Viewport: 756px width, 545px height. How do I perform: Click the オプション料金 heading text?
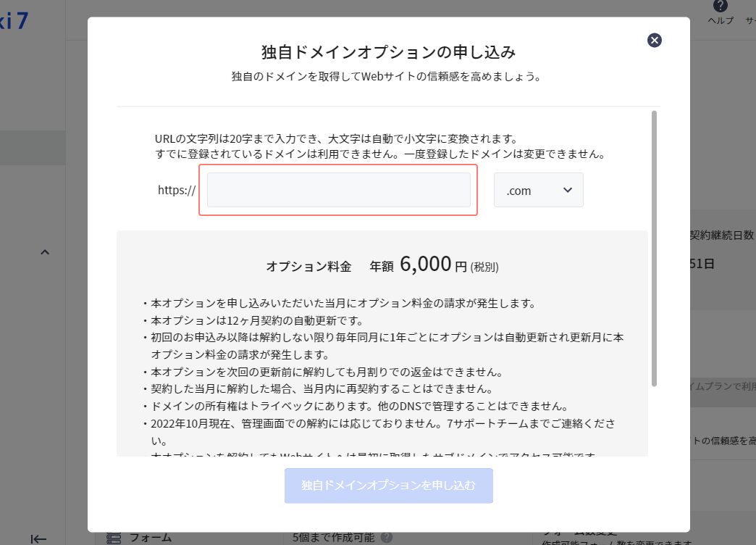click(x=308, y=267)
